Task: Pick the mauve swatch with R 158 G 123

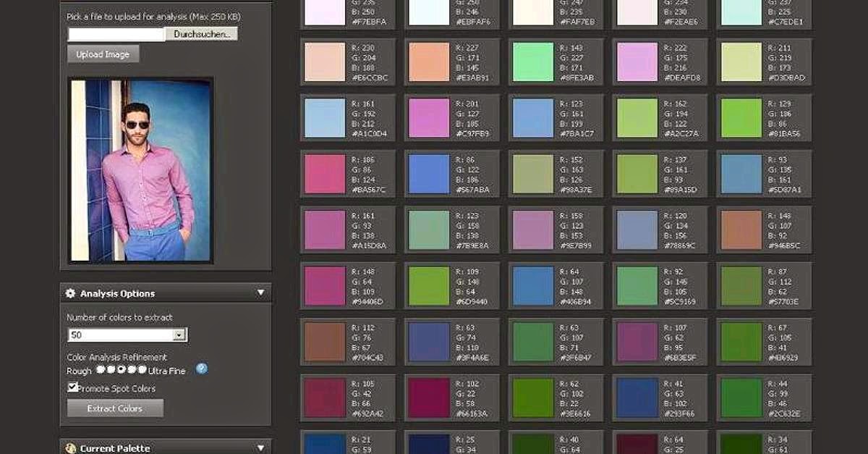Action: 533,230
